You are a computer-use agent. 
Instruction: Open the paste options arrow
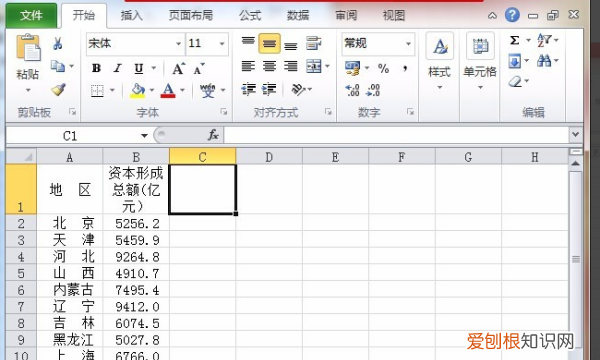click(28, 90)
